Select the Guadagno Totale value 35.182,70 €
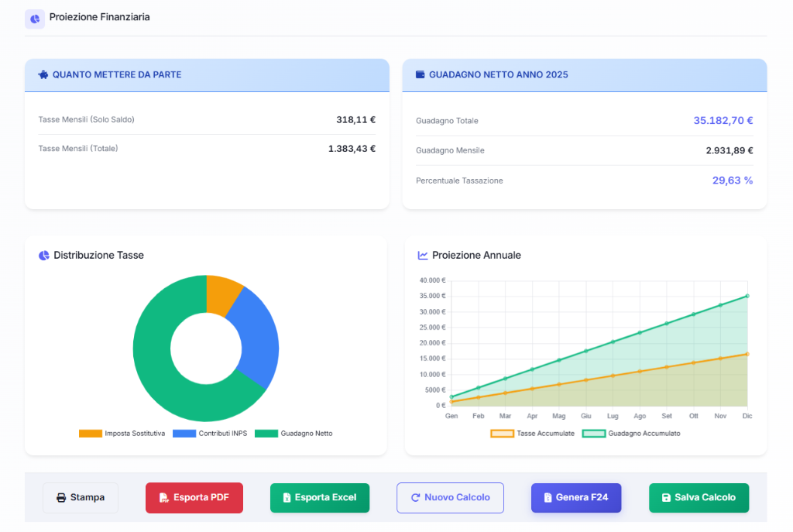The width and height of the screenshot is (793, 532). click(x=723, y=121)
